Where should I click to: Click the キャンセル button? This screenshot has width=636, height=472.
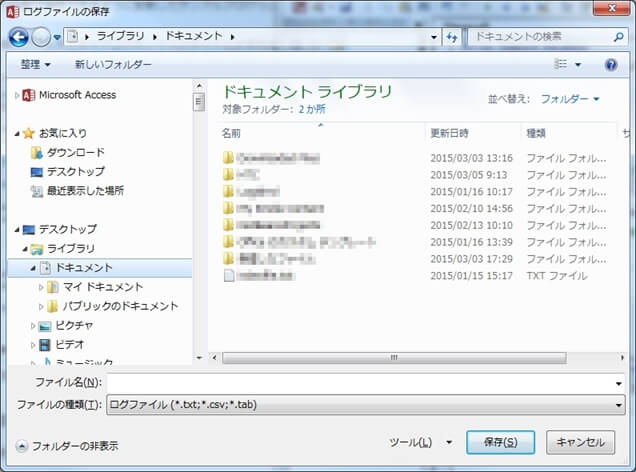(580, 442)
